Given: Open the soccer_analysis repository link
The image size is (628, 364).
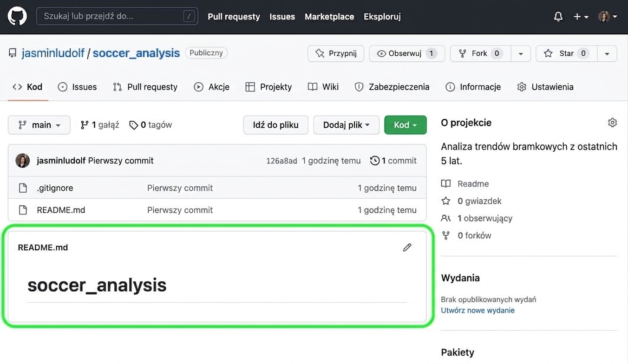Looking at the screenshot, I should tap(136, 53).
